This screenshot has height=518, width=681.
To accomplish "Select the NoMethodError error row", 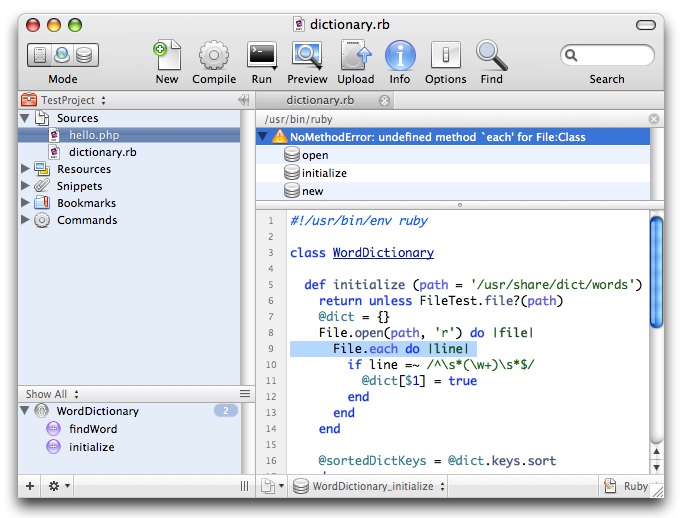I will click(x=453, y=137).
